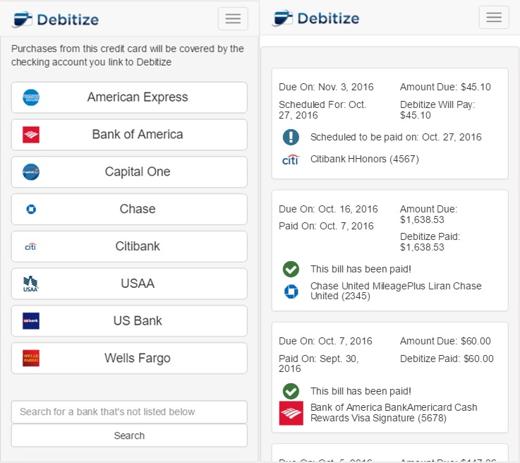The width and height of the screenshot is (520, 463).
Task: Focus the bank search input field
Action: pyautogui.click(x=129, y=412)
